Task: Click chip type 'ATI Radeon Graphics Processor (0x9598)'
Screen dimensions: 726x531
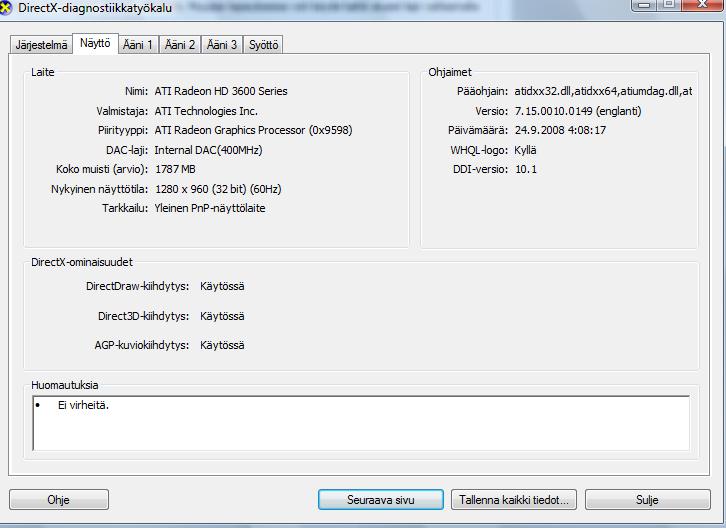Action: coord(253,131)
